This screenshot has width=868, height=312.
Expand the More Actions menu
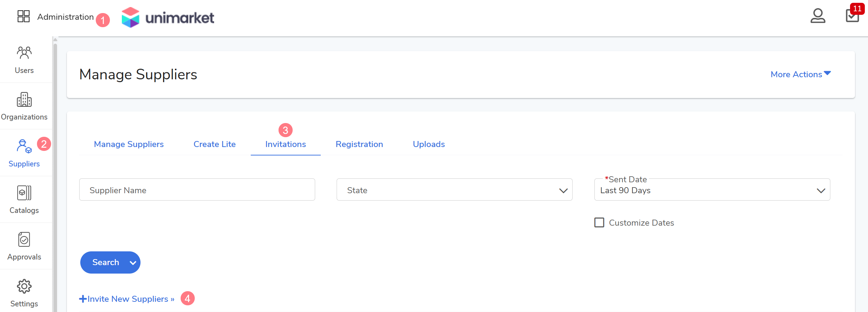[x=800, y=74]
